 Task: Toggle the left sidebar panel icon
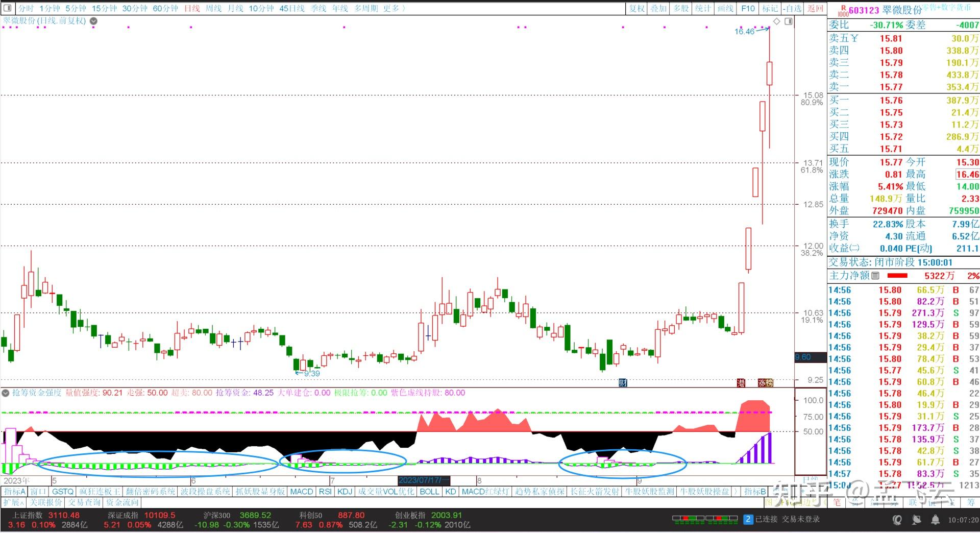(7, 8)
